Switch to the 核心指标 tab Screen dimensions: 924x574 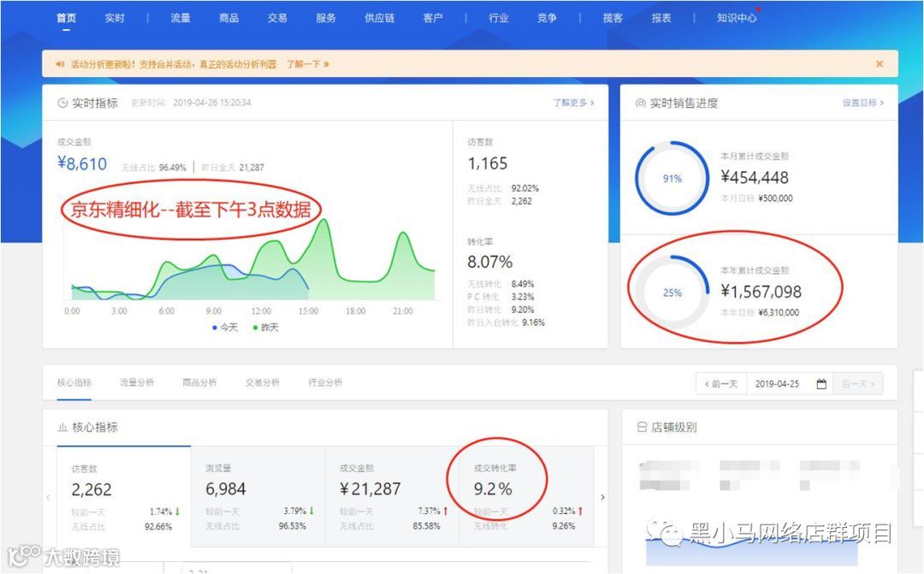[74, 382]
